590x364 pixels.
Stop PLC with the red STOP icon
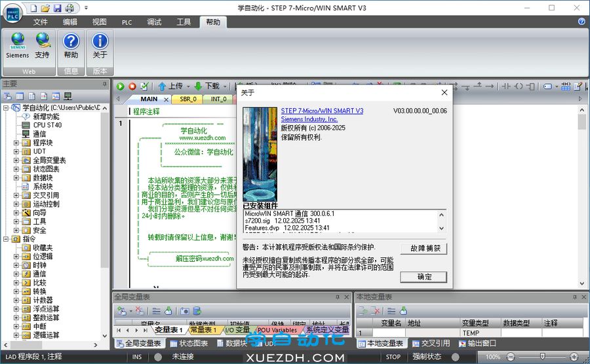click(132, 86)
